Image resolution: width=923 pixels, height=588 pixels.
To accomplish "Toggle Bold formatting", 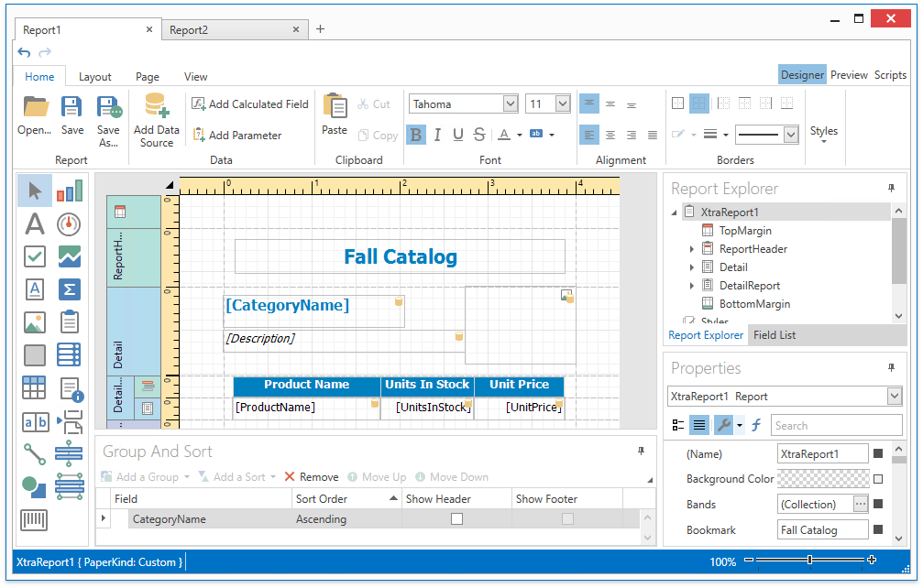I will 415,135.
